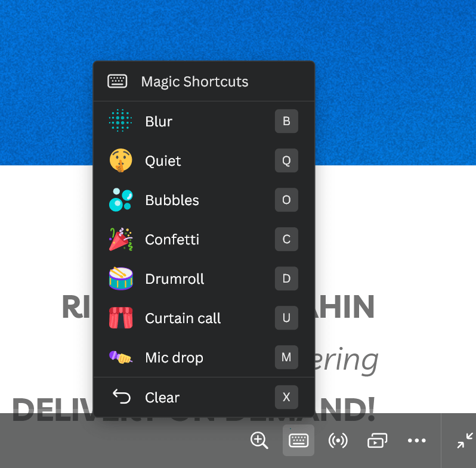Choose Confetti from Magic Shortcuts
The height and width of the screenshot is (468, 476).
[x=203, y=239]
